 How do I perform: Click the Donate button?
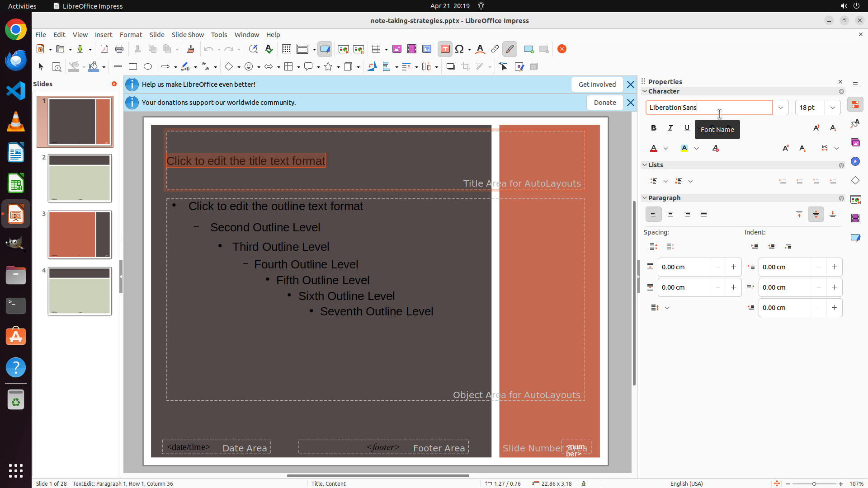point(605,103)
